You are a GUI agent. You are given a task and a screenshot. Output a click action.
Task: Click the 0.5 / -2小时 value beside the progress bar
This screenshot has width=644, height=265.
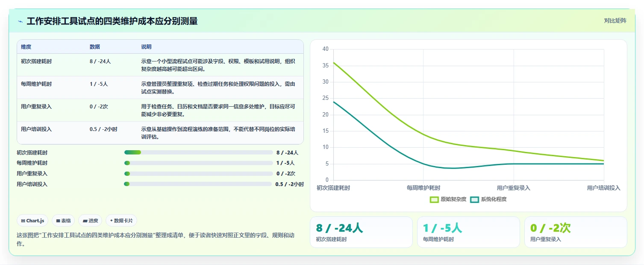(x=289, y=184)
